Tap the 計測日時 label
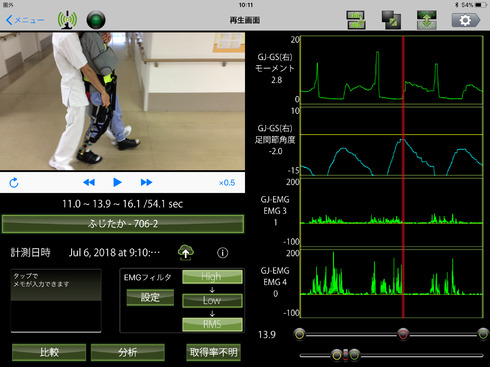Viewport: 490px width, 367px height. pos(30,253)
